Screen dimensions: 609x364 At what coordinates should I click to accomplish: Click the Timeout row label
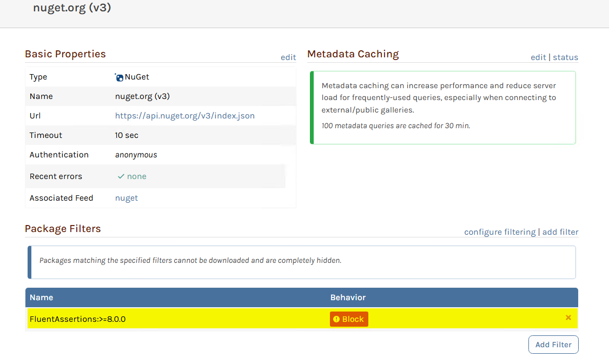tap(46, 135)
